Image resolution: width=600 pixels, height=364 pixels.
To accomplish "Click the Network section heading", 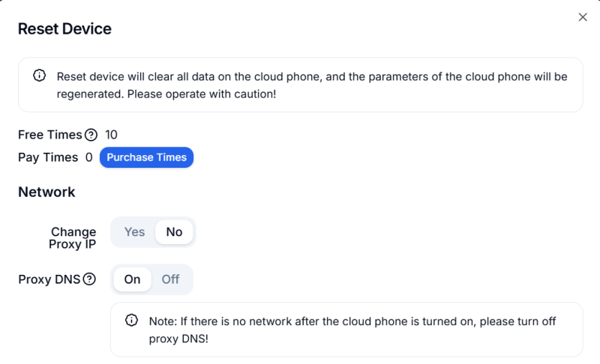I will (46, 192).
